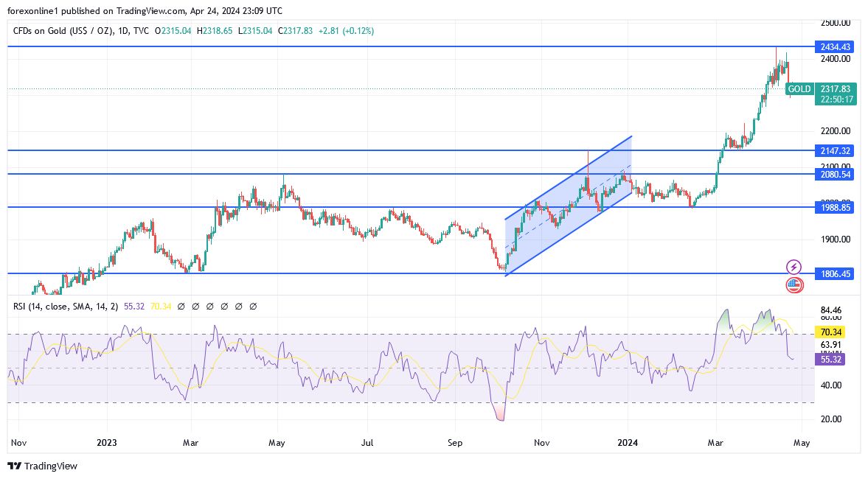868x479 pixels.
Task: Open the flag icon near the price scale
Action: pyautogui.click(x=794, y=284)
